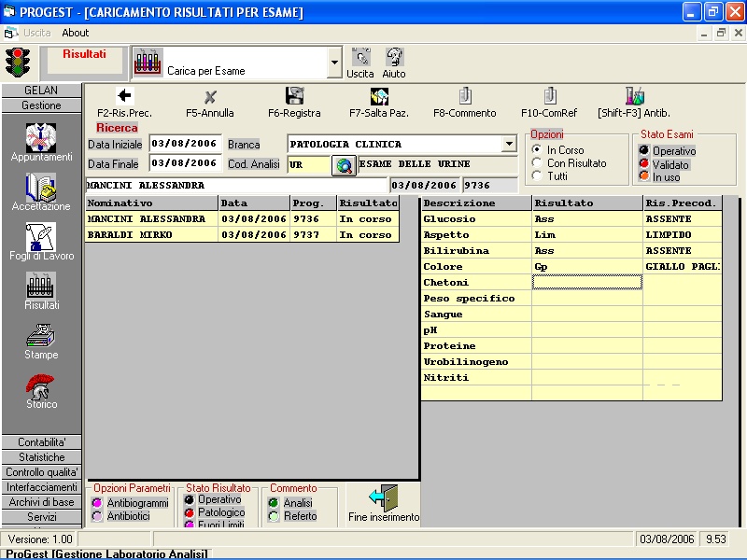Open the Controllo qualita' section
Screen dimensions: 747x560
click(x=41, y=472)
